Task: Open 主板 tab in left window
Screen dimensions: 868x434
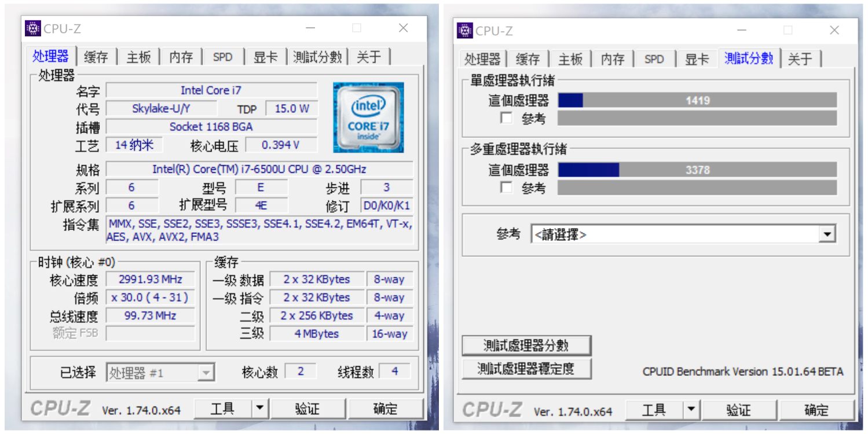Action: (x=139, y=57)
